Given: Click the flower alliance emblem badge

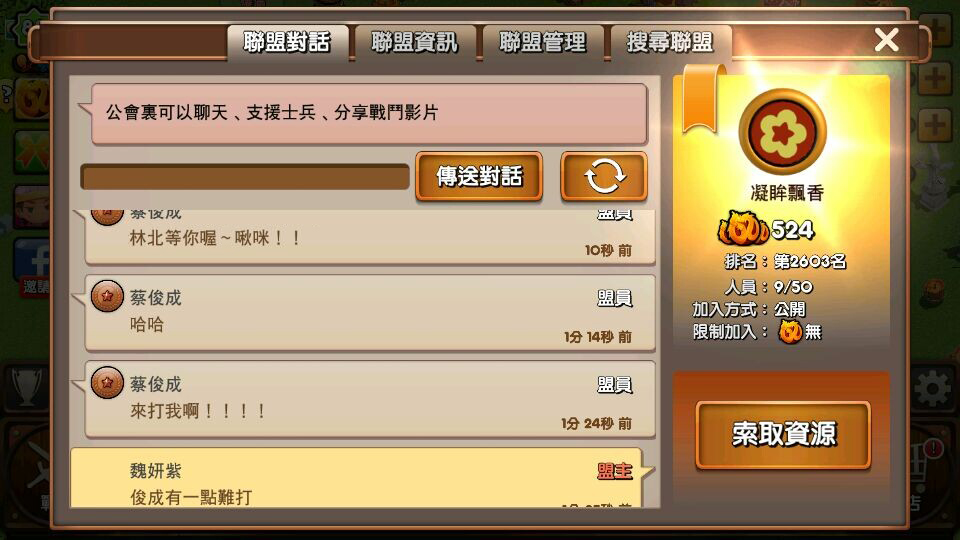Looking at the screenshot, I should (x=782, y=132).
